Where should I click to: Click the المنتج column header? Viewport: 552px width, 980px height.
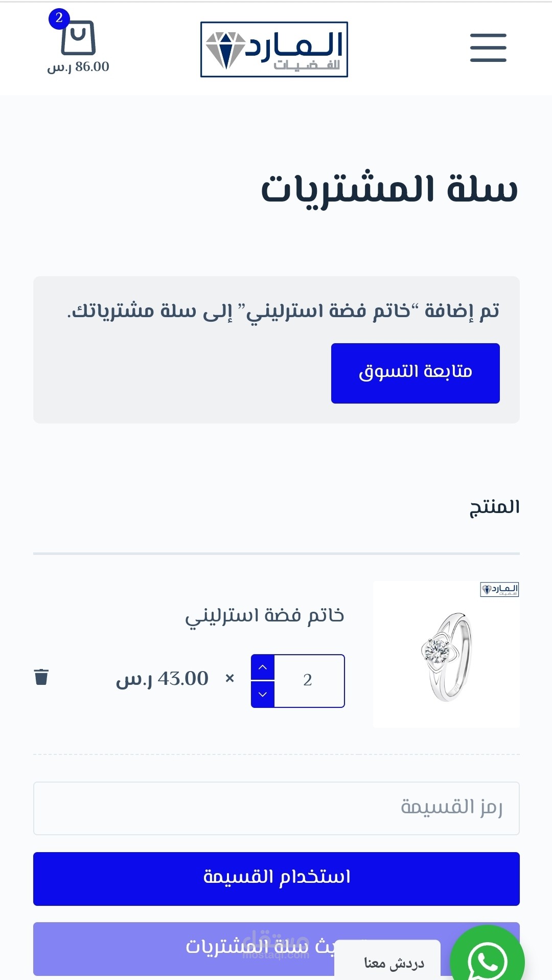tap(494, 507)
